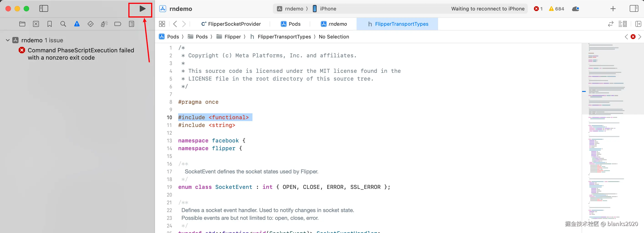644x233 pixels.
Task: Open the Bookmark navigator
Action: (x=50, y=24)
